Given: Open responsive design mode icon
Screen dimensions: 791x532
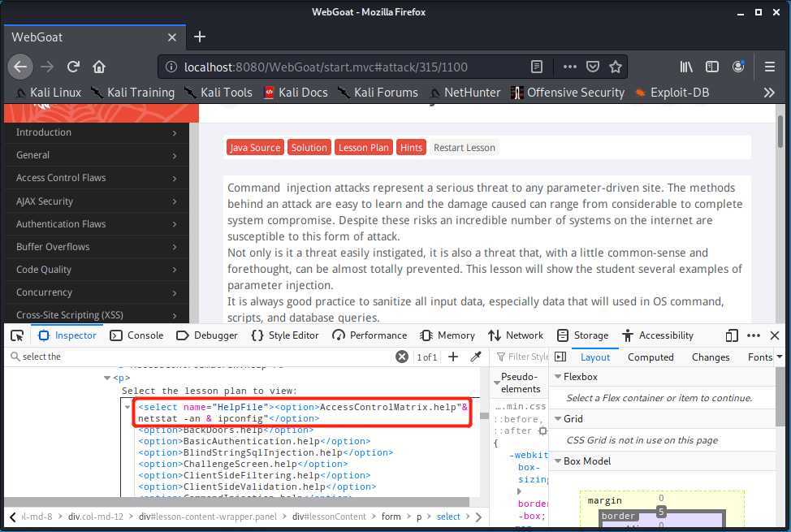Looking at the screenshot, I should click(732, 335).
